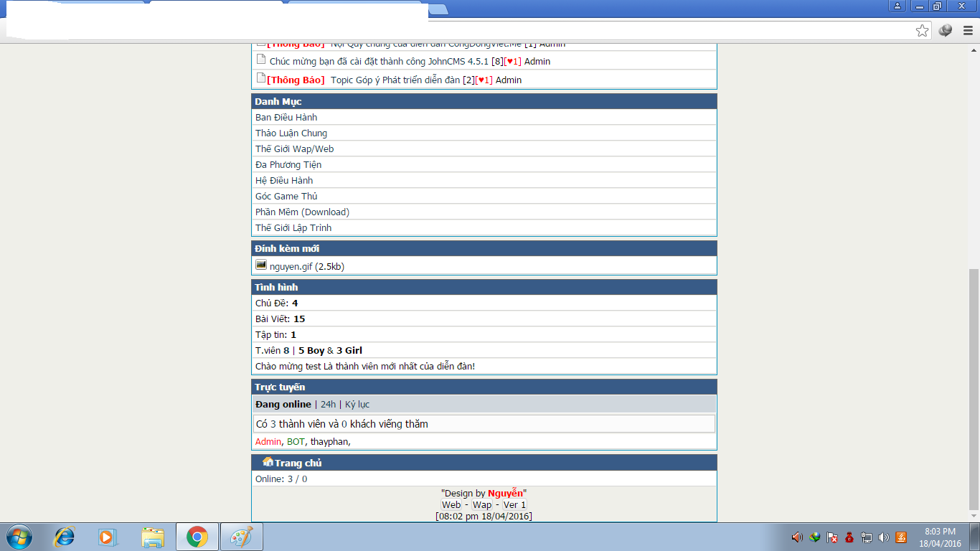
Task: Open the Thảo Luận Chung category
Action: tap(291, 133)
